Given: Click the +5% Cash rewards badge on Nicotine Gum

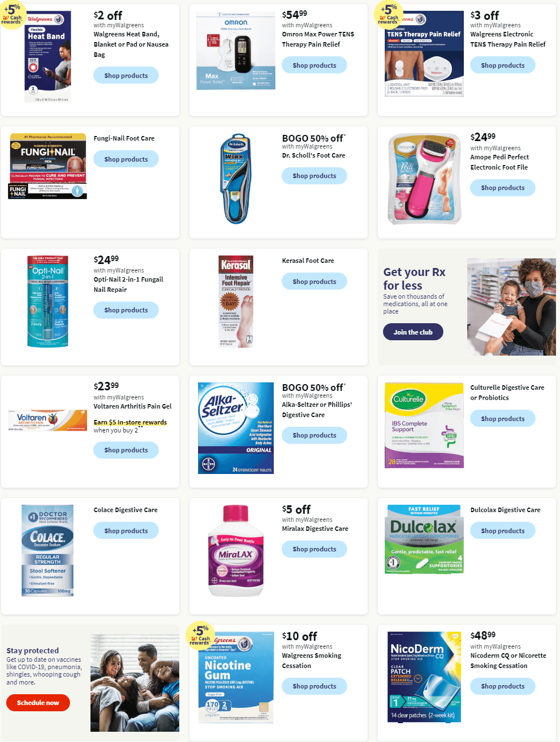Looking at the screenshot, I should (201, 634).
